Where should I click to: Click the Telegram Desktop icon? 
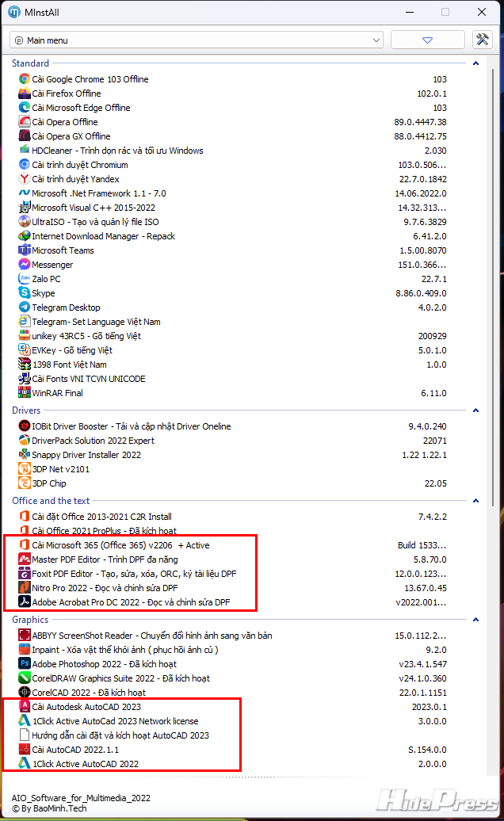[25, 307]
